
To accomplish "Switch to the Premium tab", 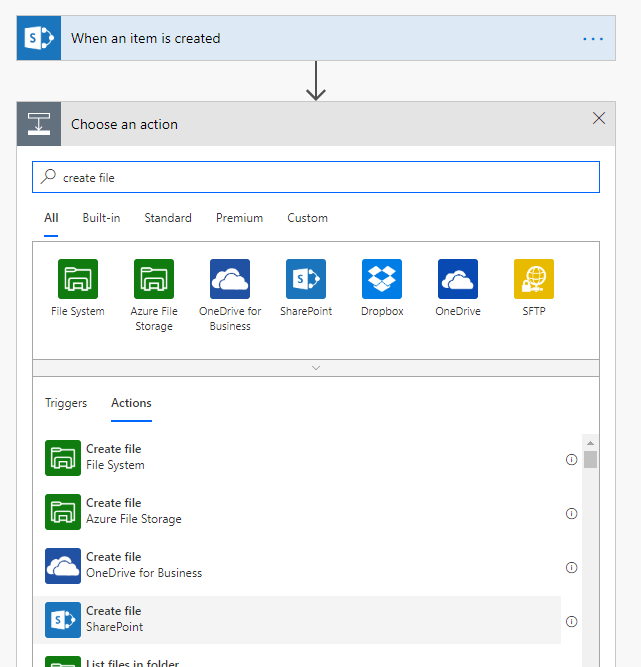I will (239, 218).
